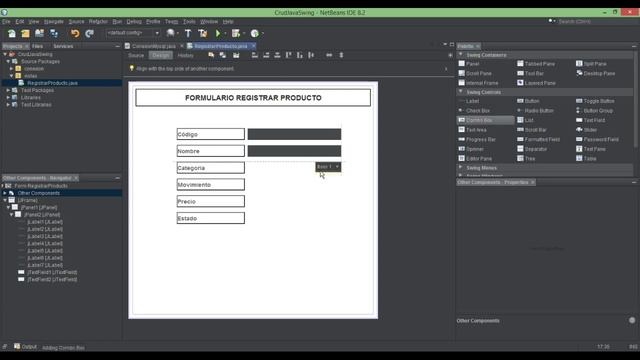The image size is (640, 360).
Task: Switch to the Files tab
Action: tap(38, 46)
